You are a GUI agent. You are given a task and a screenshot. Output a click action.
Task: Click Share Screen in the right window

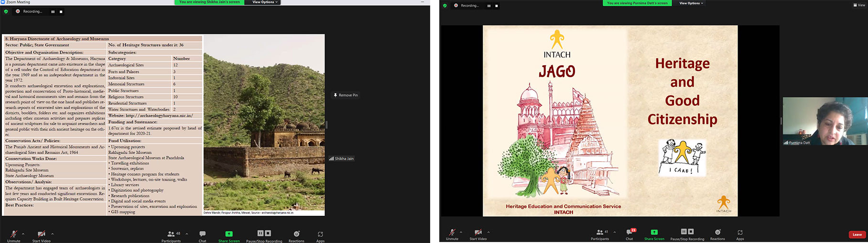(x=654, y=234)
